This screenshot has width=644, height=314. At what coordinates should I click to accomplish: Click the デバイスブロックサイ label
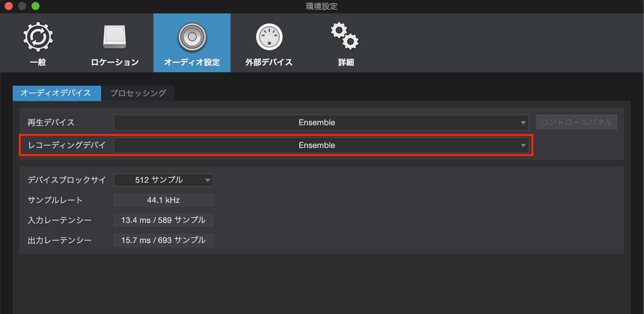point(67,180)
